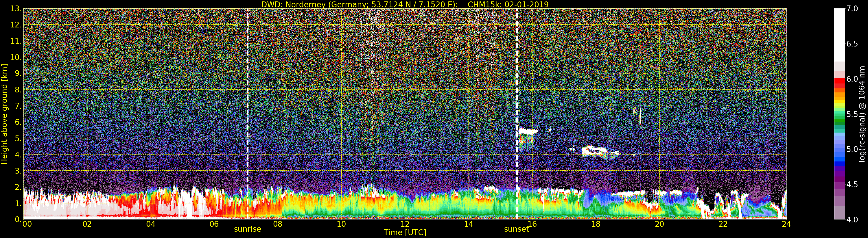Click the time-axis tick label '22'
This screenshot has height=238, width=868.
coord(723,224)
